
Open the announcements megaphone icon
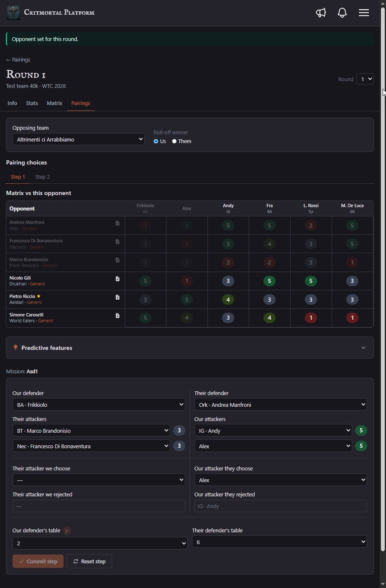coord(321,13)
